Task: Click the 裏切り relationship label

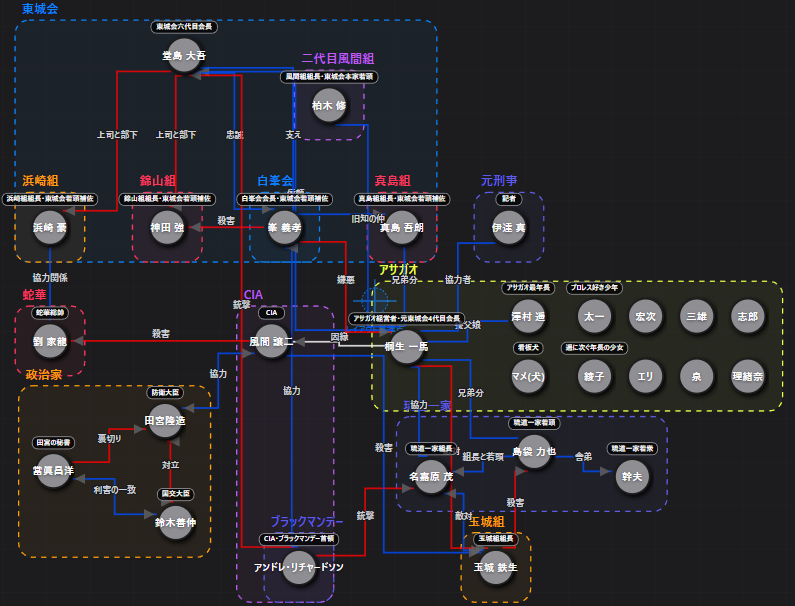Action: pos(109,439)
